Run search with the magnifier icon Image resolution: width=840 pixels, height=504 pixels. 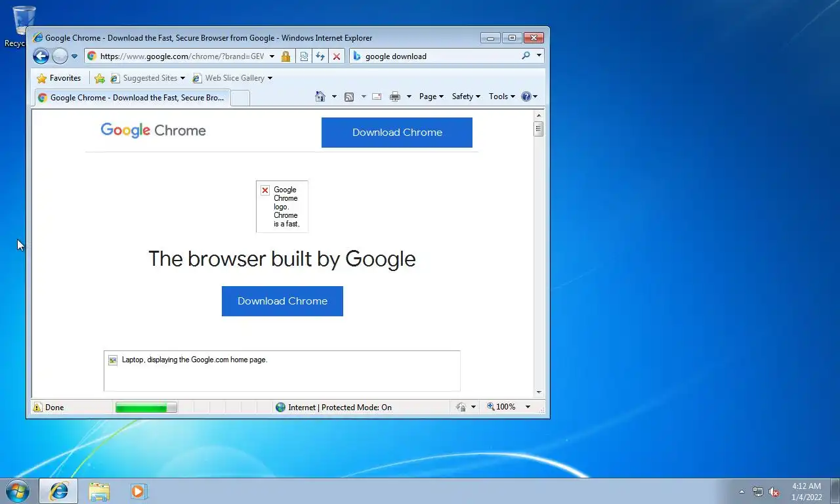coord(526,56)
